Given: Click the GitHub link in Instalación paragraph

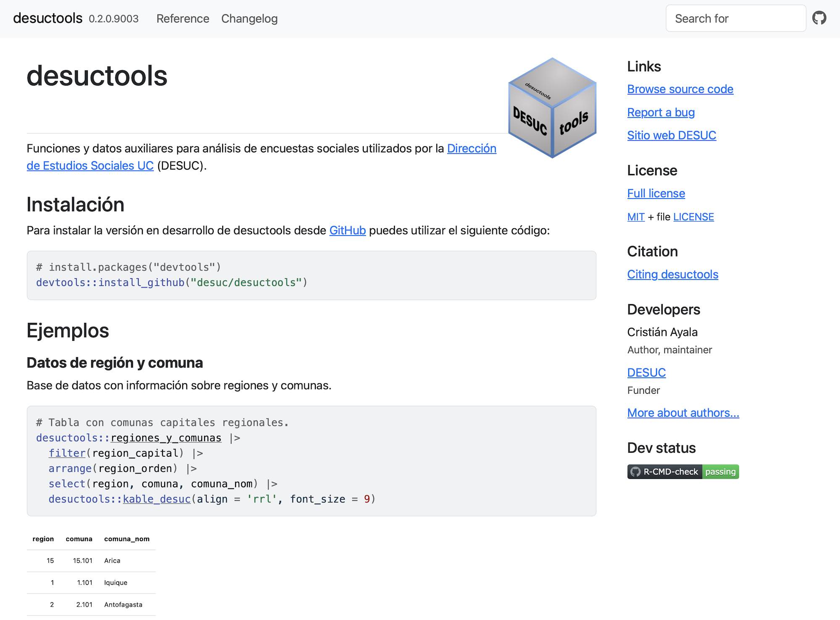Looking at the screenshot, I should point(347,230).
